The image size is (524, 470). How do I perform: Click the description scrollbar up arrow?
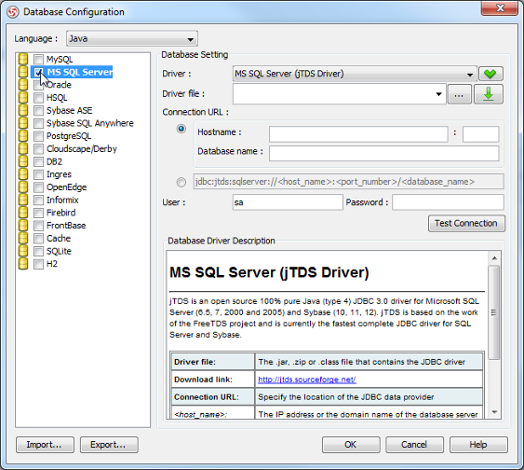[495, 258]
